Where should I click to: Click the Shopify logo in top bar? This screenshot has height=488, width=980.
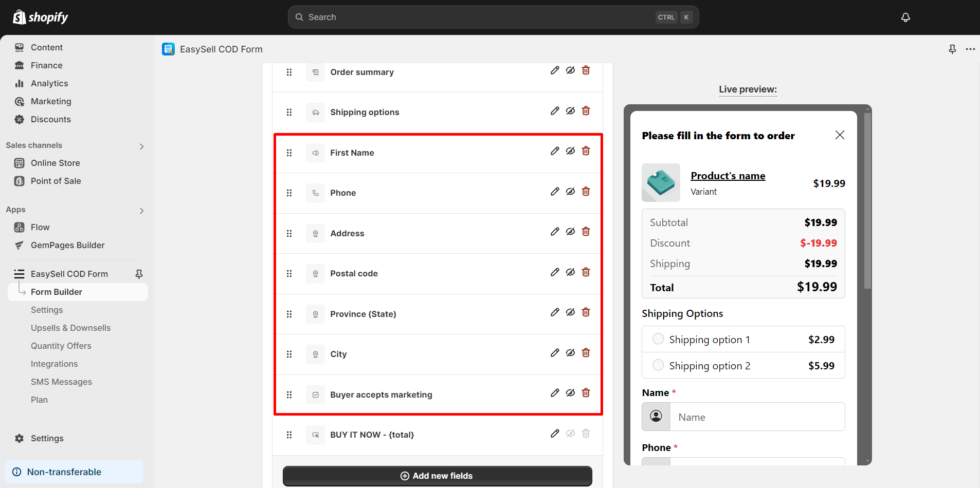coord(40,16)
